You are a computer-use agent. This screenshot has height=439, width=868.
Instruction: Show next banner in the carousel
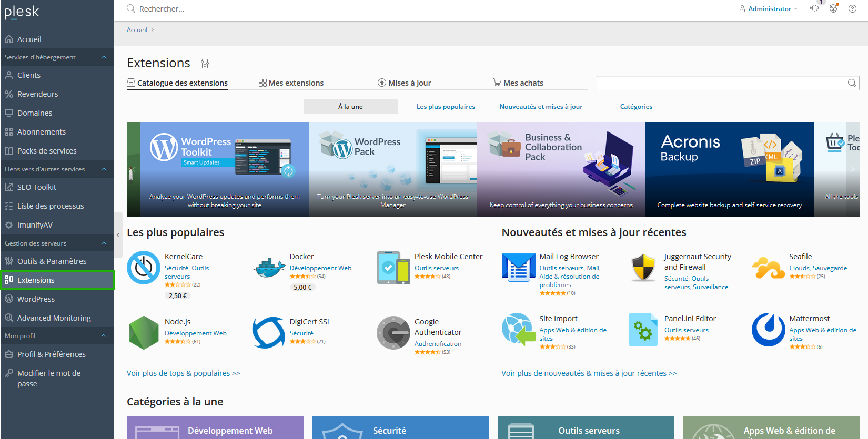[853, 169]
